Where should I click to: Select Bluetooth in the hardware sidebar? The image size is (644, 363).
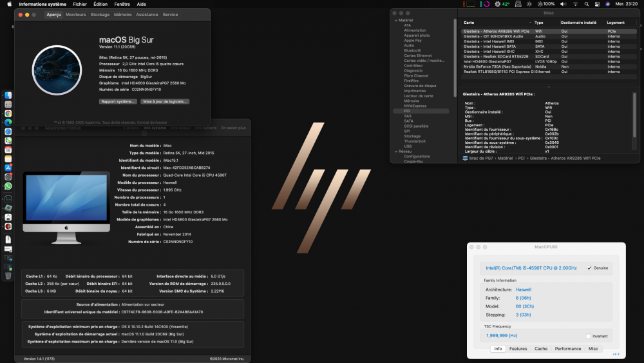coord(412,50)
